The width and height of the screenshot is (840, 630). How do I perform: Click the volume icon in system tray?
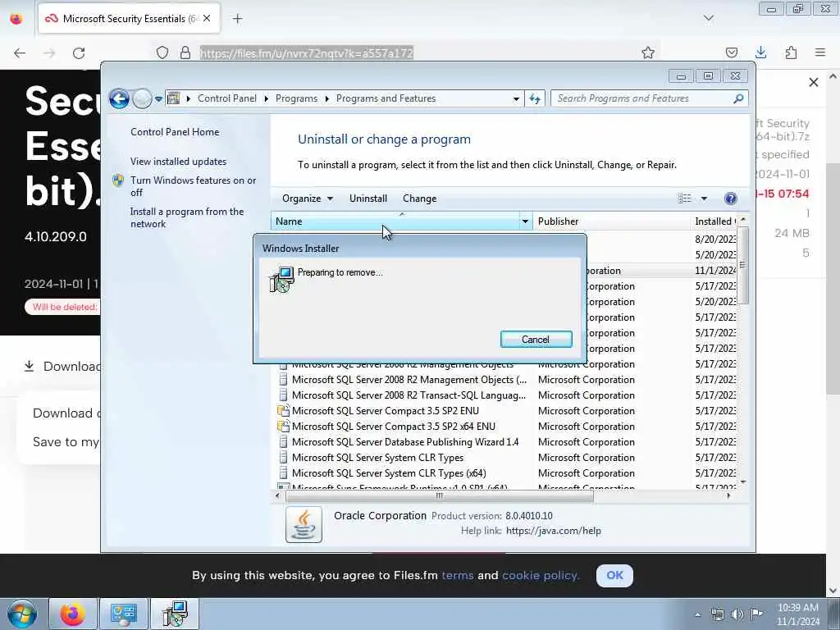coord(737,614)
